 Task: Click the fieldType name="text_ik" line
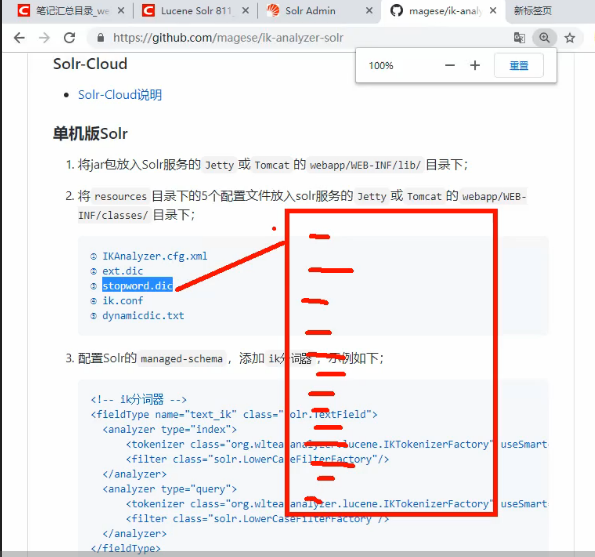coord(234,414)
